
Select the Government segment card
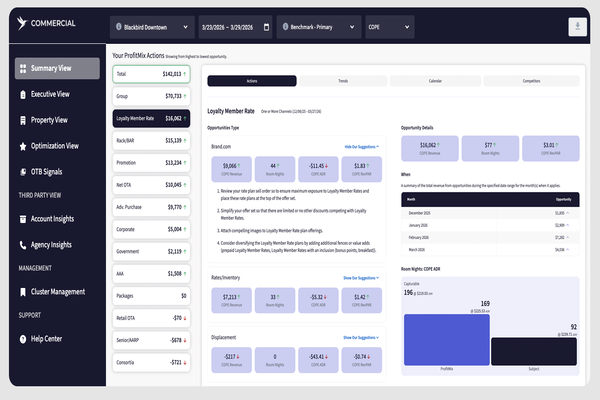[x=149, y=251]
